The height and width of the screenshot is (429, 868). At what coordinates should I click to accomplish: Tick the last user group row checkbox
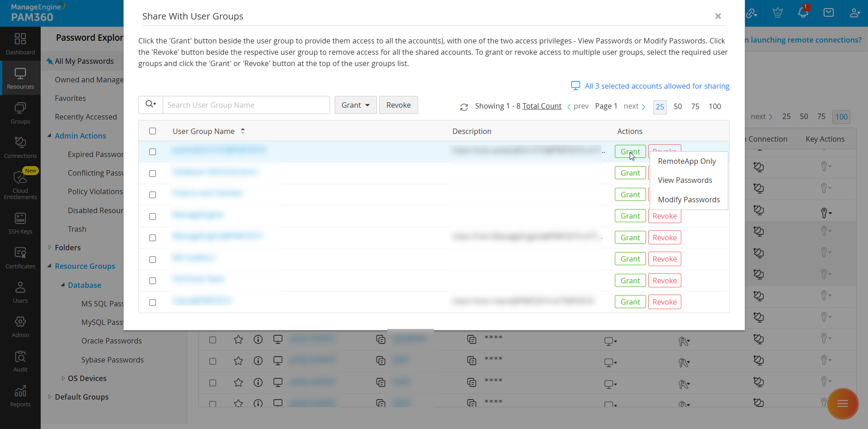[x=152, y=302]
